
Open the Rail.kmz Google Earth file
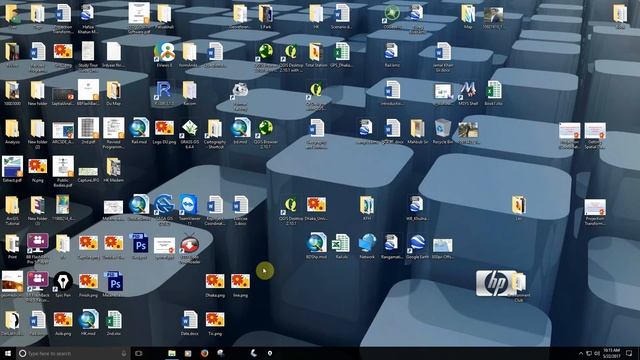392,52
